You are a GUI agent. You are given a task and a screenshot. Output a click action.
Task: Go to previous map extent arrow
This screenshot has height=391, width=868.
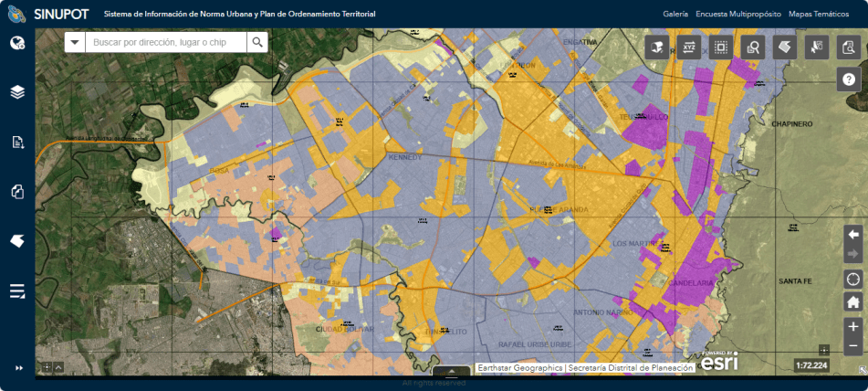tap(852, 234)
